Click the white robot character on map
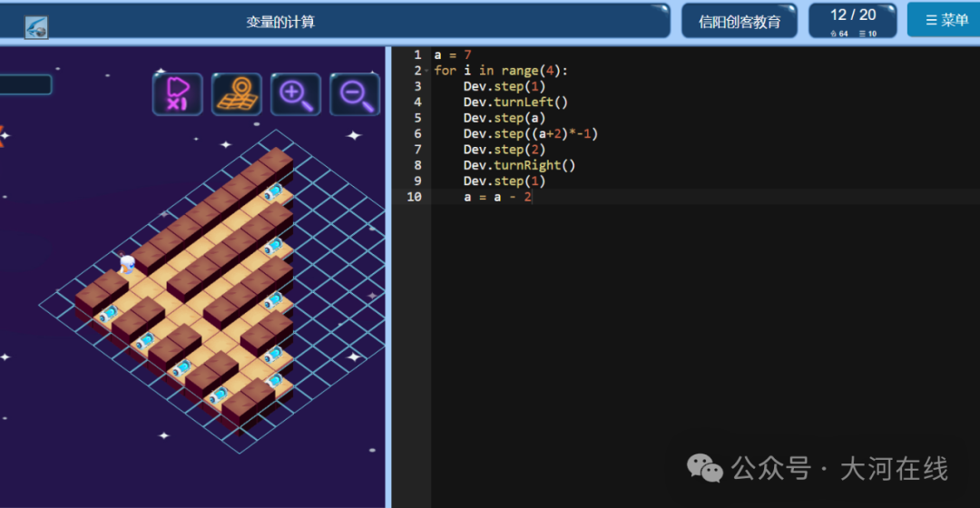The image size is (980, 508). click(128, 264)
